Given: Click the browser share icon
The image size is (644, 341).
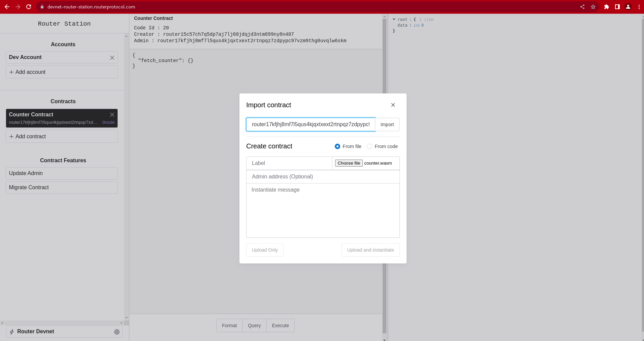Looking at the screenshot, I should pos(582,7).
